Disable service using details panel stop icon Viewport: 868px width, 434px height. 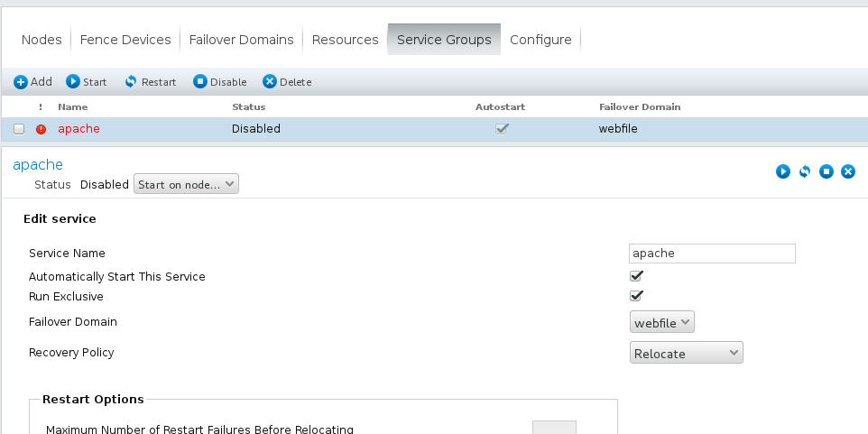[826, 171]
